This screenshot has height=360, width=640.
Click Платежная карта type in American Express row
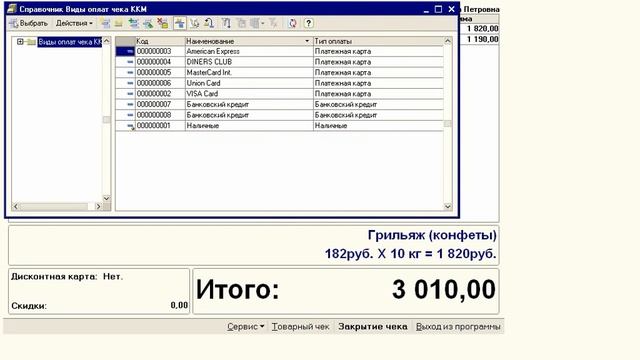(x=378, y=51)
